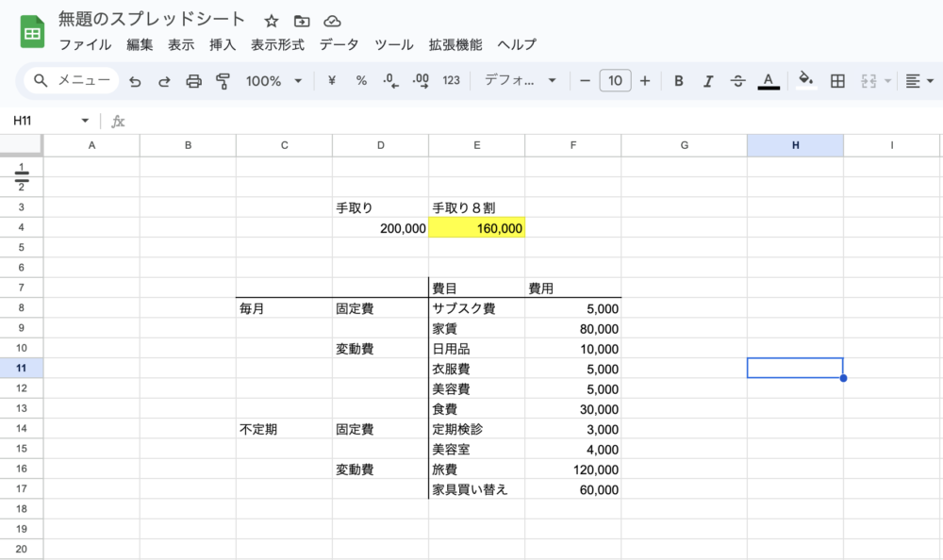Open the fill color paint bucket
This screenshot has width=943, height=560.
(x=804, y=80)
